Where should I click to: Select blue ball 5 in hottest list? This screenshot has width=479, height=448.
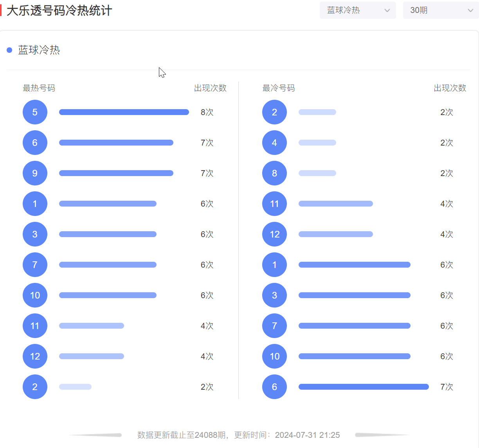point(35,112)
